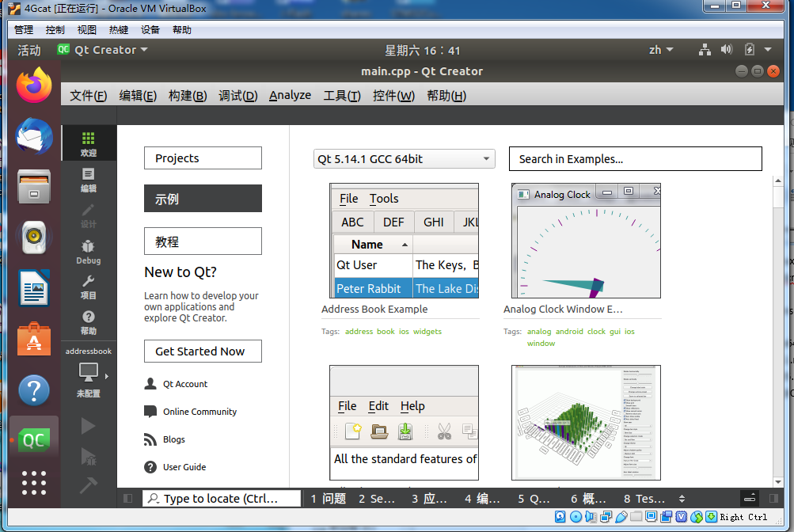Open the Qt 5.14.1 GCC 64bit dropdown
Image resolution: width=794 pixels, height=532 pixels.
tap(404, 159)
